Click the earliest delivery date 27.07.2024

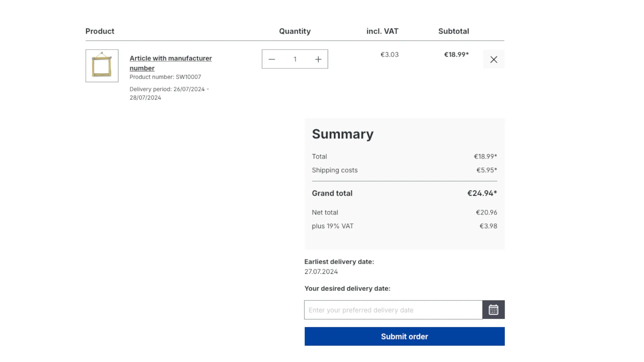pos(321,272)
